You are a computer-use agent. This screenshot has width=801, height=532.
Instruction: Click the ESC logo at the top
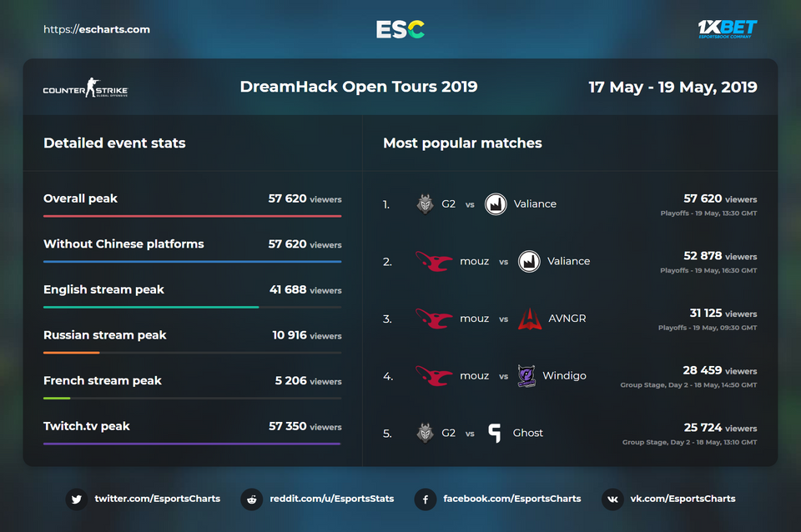tap(400, 30)
